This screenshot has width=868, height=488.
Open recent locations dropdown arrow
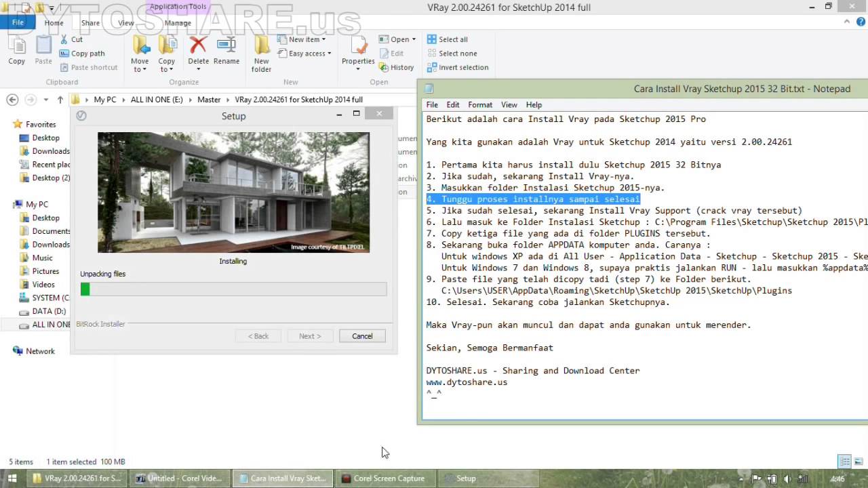pyautogui.click(x=46, y=100)
